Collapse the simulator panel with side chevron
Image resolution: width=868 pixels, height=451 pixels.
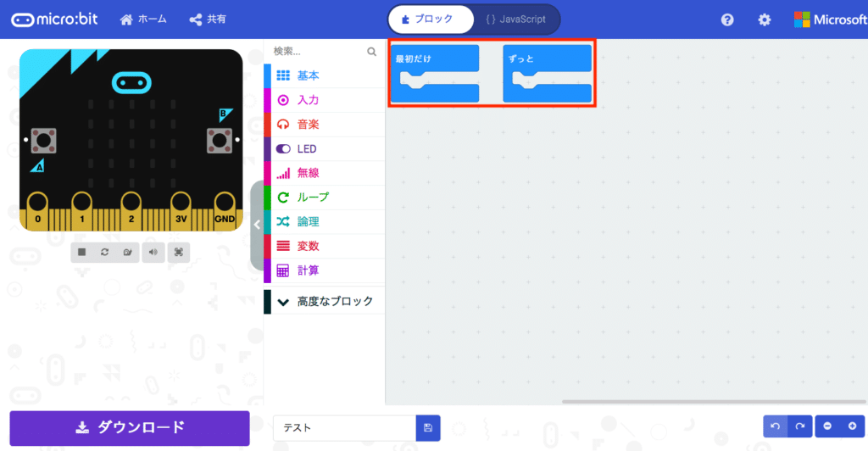[x=257, y=225]
